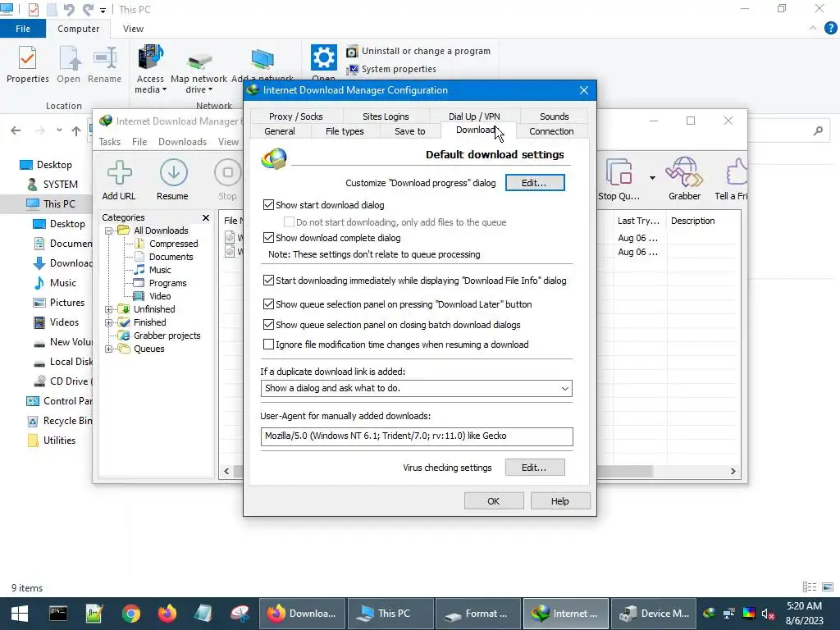
Task: Open the File ribbon tab in Explorer
Action: [x=22, y=29]
